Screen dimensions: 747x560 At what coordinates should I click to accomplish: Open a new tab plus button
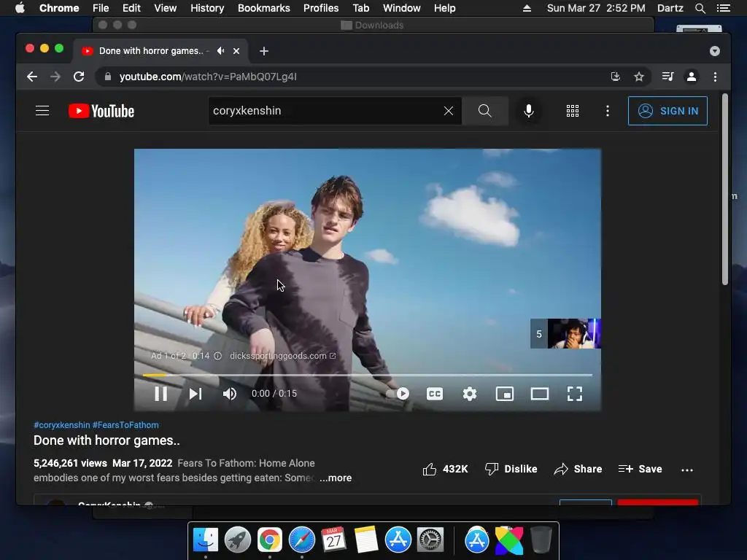(264, 51)
